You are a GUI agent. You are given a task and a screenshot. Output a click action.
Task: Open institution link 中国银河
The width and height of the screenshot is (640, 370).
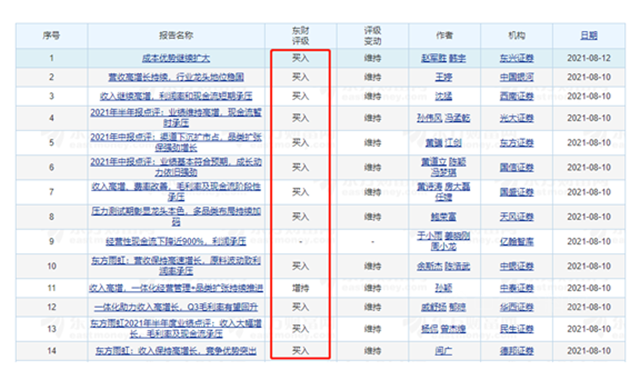point(517,77)
